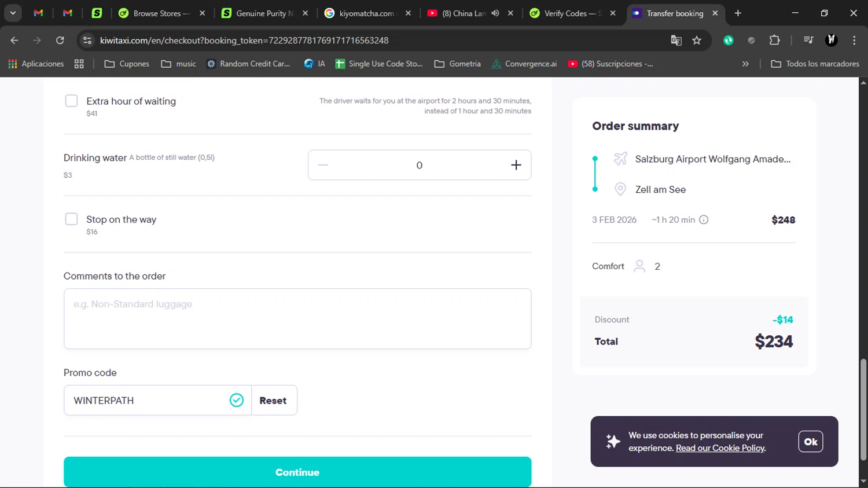This screenshot has width=868, height=488.
Task: Click the promo code valid checkmark icon
Action: coord(237,400)
